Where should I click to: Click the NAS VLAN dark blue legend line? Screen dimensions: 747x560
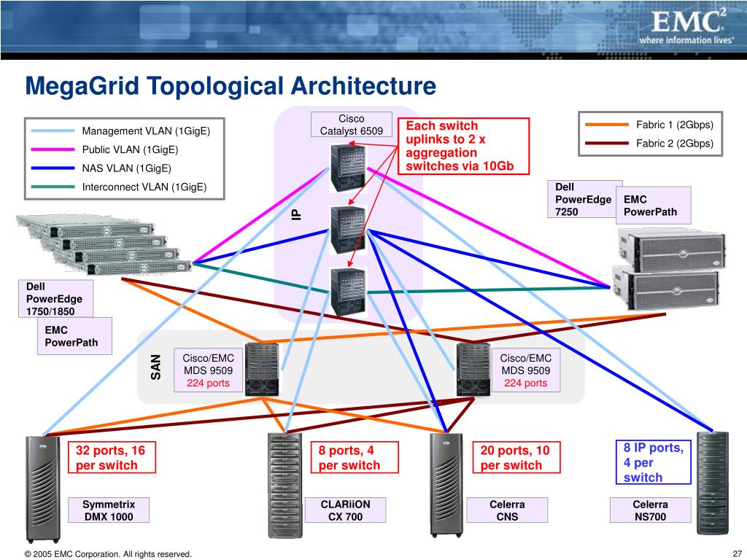tap(53, 168)
